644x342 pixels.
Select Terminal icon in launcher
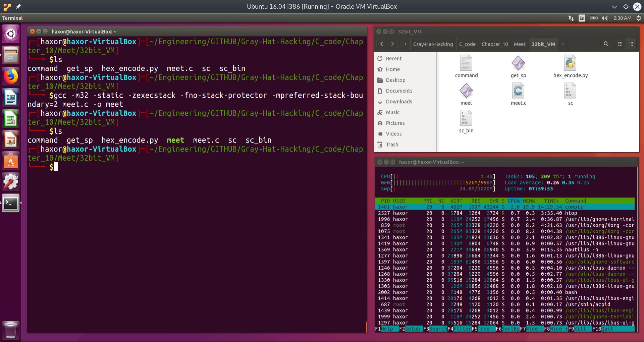11,203
